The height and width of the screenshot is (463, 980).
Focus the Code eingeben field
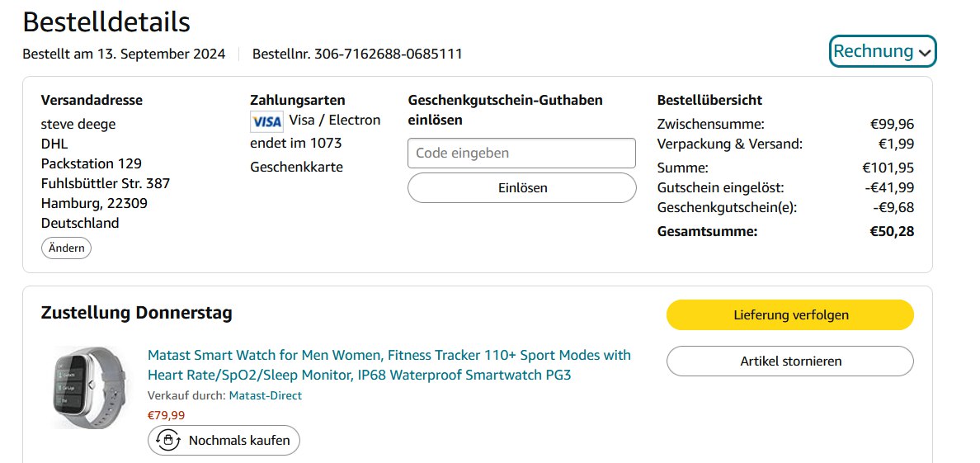point(521,153)
